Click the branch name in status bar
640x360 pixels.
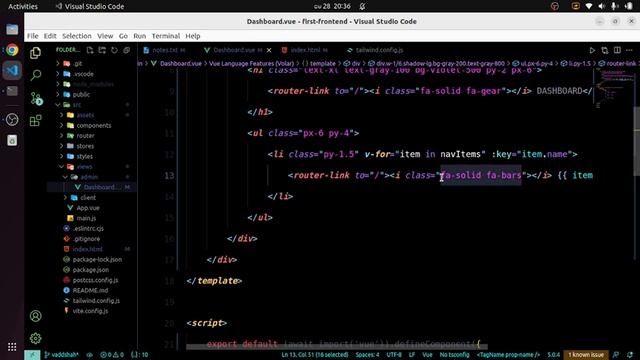click(61, 355)
